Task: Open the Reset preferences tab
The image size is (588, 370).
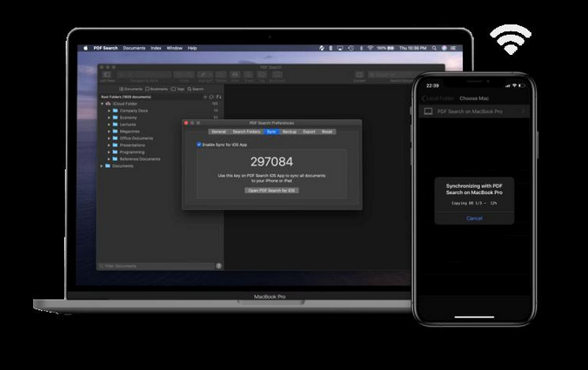Action: [327, 131]
